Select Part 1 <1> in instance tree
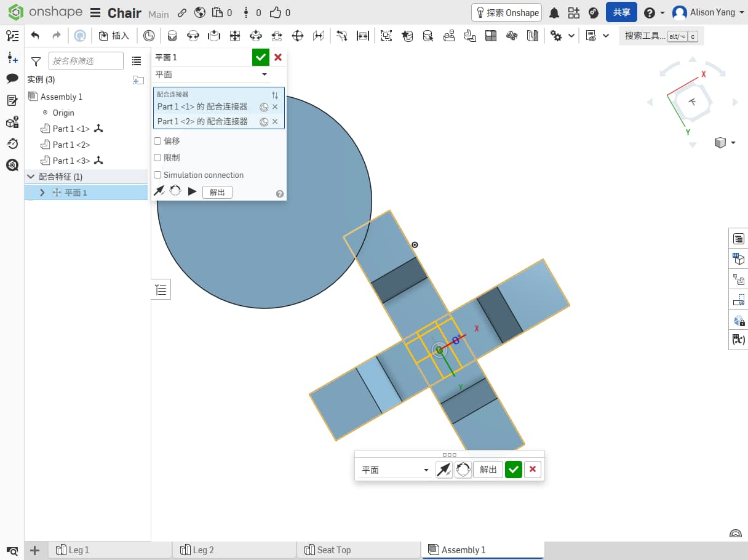Viewport: 748px width, 560px height. point(71,129)
